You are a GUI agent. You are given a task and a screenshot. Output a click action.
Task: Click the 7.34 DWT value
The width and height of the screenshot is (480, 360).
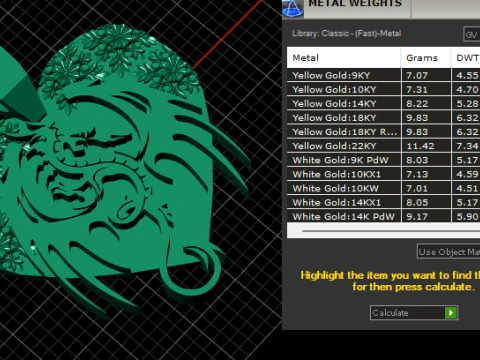pos(467,146)
